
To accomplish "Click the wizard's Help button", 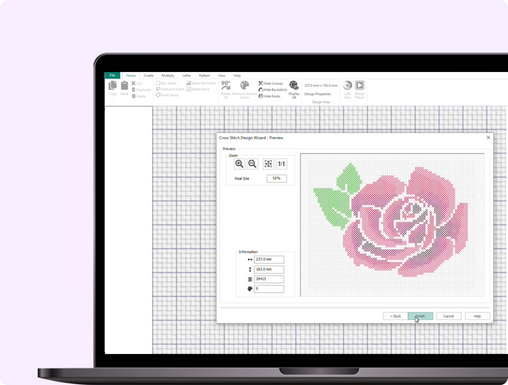I will (x=477, y=316).
